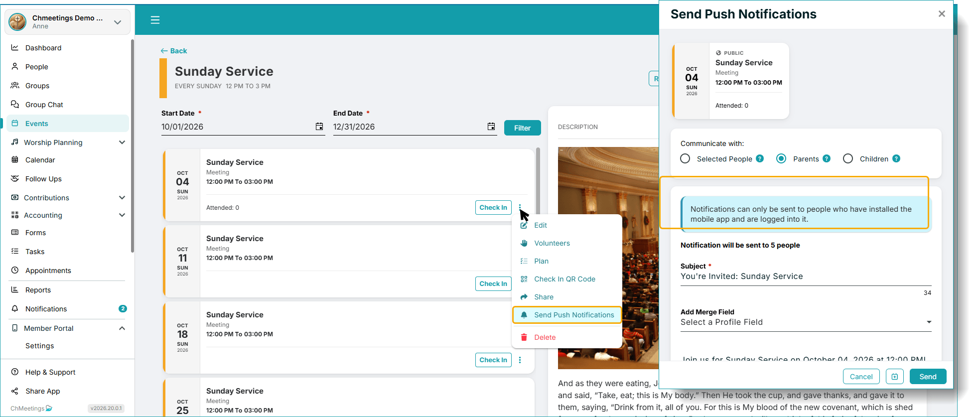
Task: Open the Start Date calendar picker
Action: (319, 127)
